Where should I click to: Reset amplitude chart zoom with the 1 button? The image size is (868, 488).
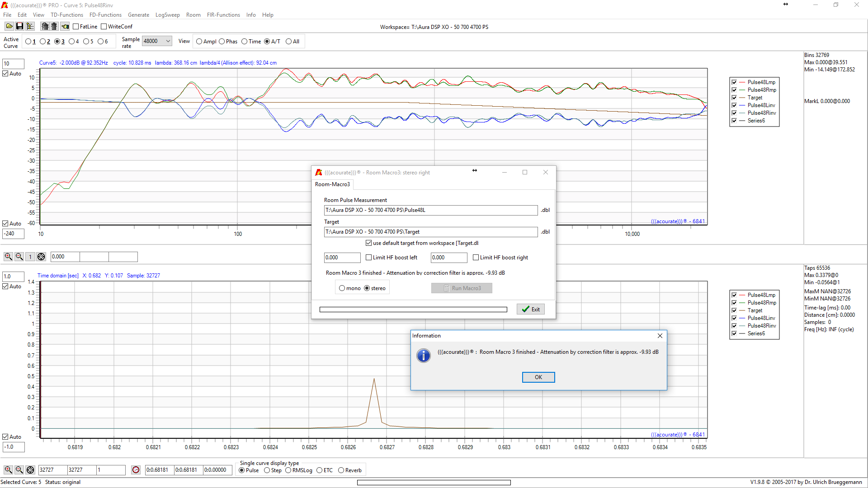[x=30, y=257]
